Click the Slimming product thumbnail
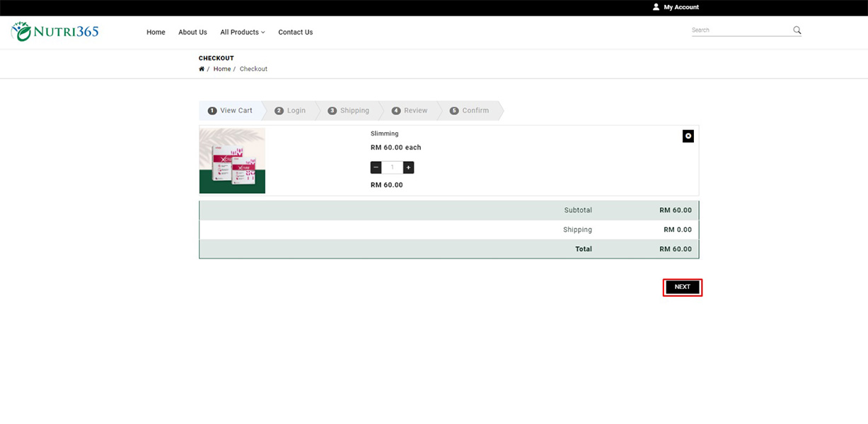The height and width of the screenshot is (424, 868). pyautogui.click(x=232, y=160)
